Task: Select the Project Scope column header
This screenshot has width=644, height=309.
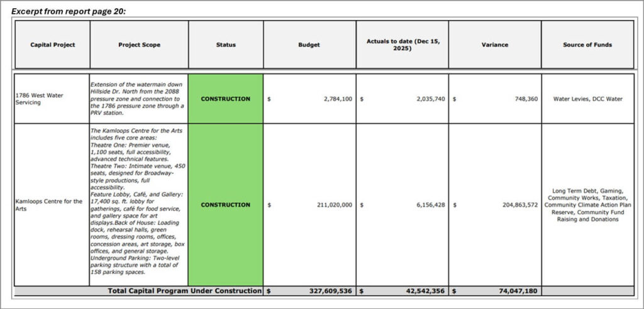Action: tap(139, 45)
